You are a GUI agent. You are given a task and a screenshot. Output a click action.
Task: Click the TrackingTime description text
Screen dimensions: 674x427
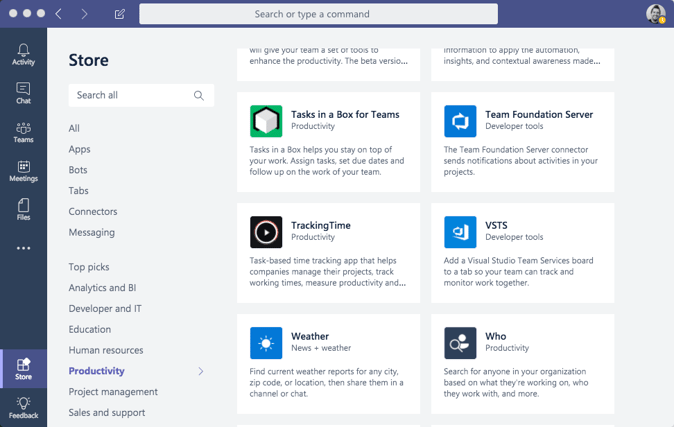(328, 272)
